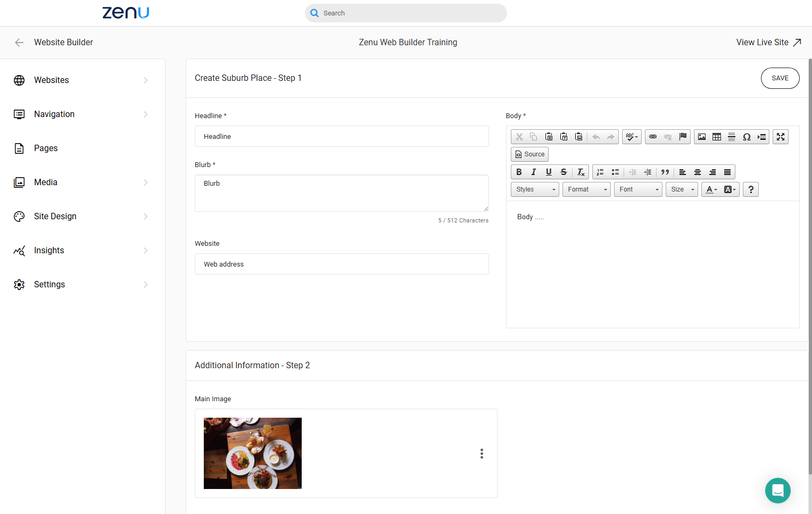Open the Styles dropdown
Viewport: 812px width, 514px height.
pos(535,189)
